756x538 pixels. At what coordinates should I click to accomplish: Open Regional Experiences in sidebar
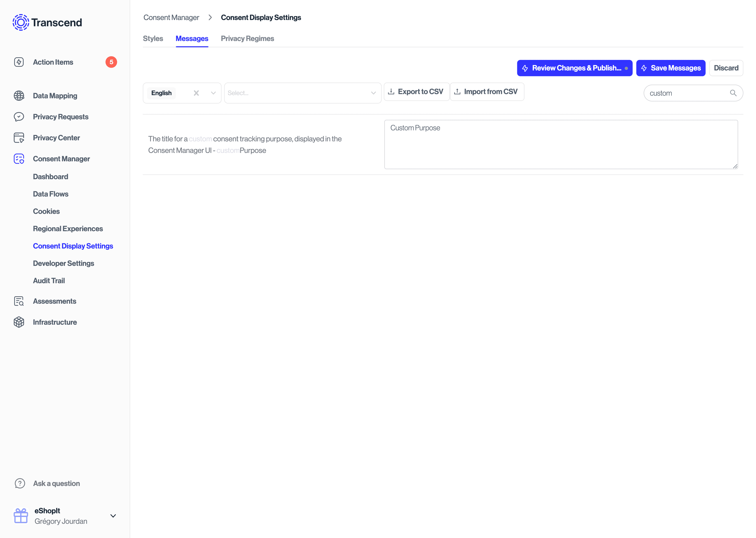[x=68, y=229]
